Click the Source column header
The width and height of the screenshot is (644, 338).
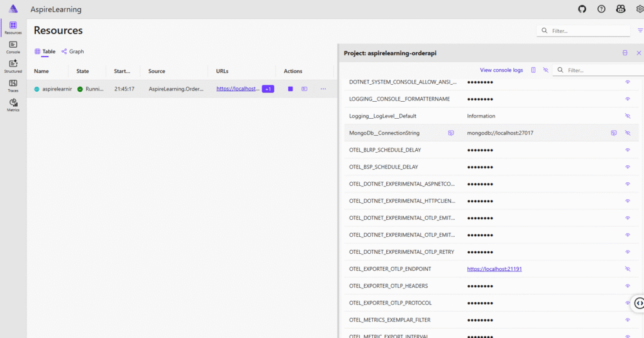[157, 71]
